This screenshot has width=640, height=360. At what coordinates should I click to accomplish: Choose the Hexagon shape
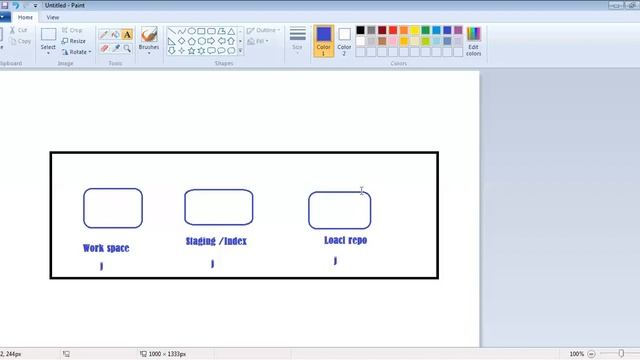click(x=201, y=41)
